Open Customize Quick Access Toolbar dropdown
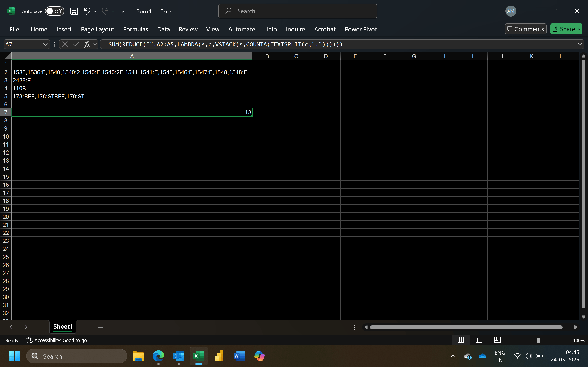Image resolution: width=588 pixels, height=367 pixels. (x=123, y=11)
